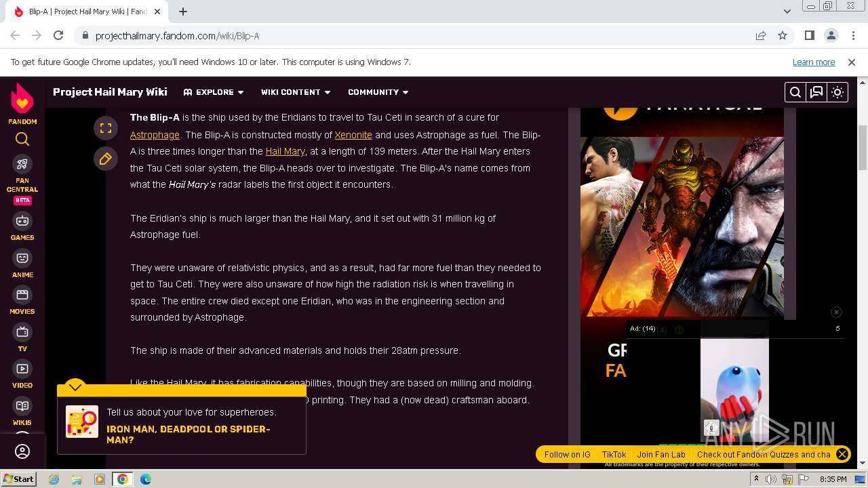Follow the Hail Mary link
Screen dimensions: 868x488
pyautogui.click(x=285, y=151)
